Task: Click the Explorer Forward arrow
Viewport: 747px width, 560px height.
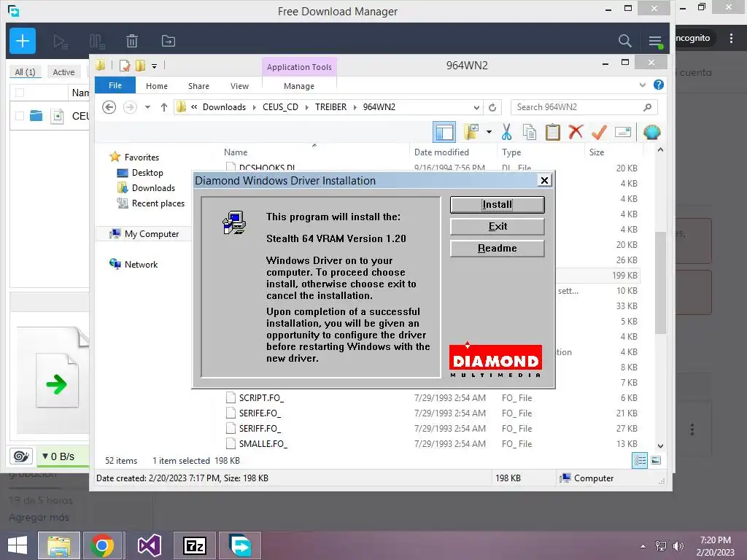Action: point(130,107)
